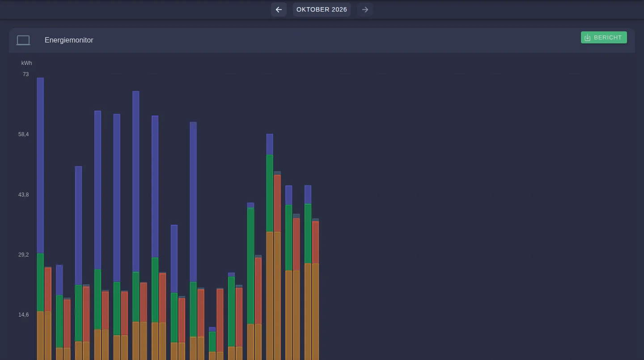This screenshot has width=644, height=360.
Task: Open the OKTOBER 2026 month picker
Action: (x=322, y=9)
